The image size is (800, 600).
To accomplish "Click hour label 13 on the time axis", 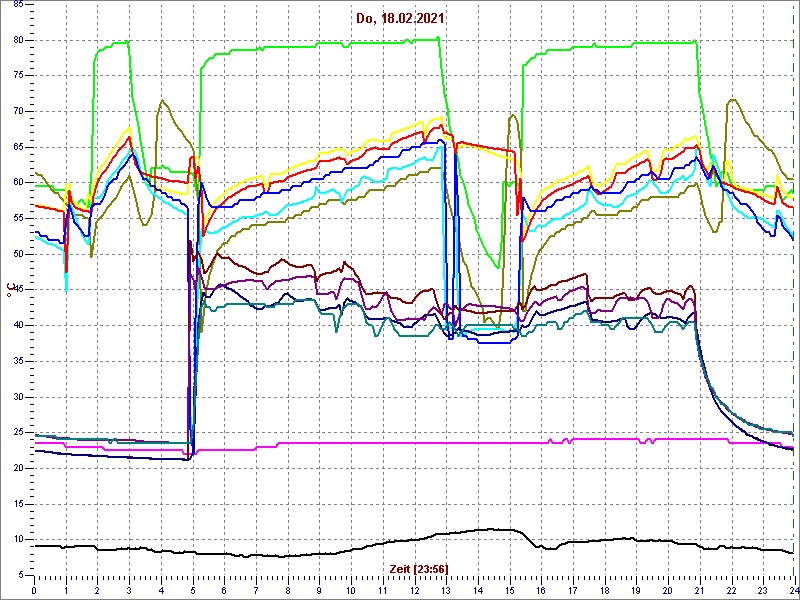I will point(446,590).
